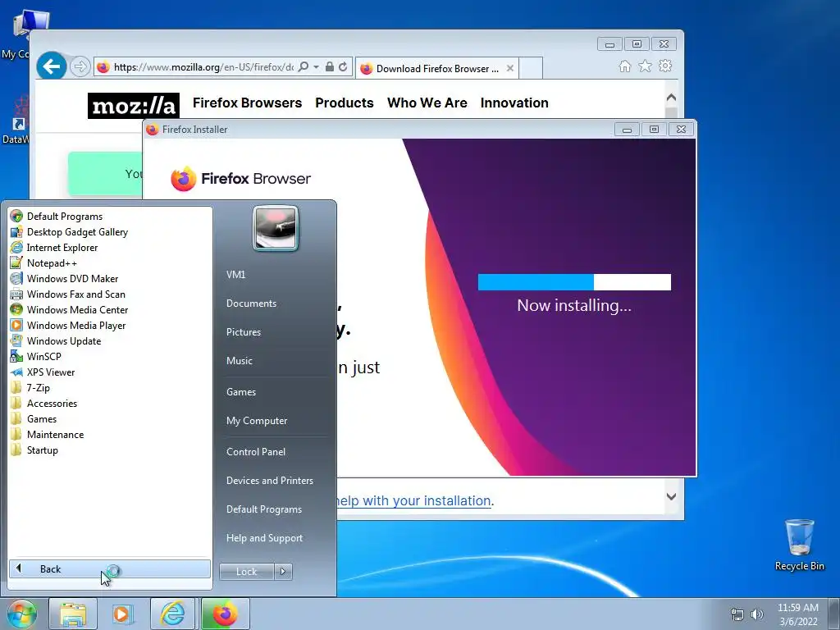The image size is (840, 630).
Task: Go Back to the pinned programs view
Action: (110, 569)
